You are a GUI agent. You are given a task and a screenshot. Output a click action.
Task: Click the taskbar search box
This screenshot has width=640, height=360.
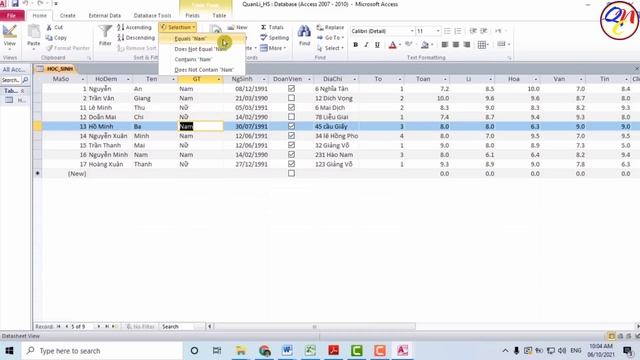(102, 351)
